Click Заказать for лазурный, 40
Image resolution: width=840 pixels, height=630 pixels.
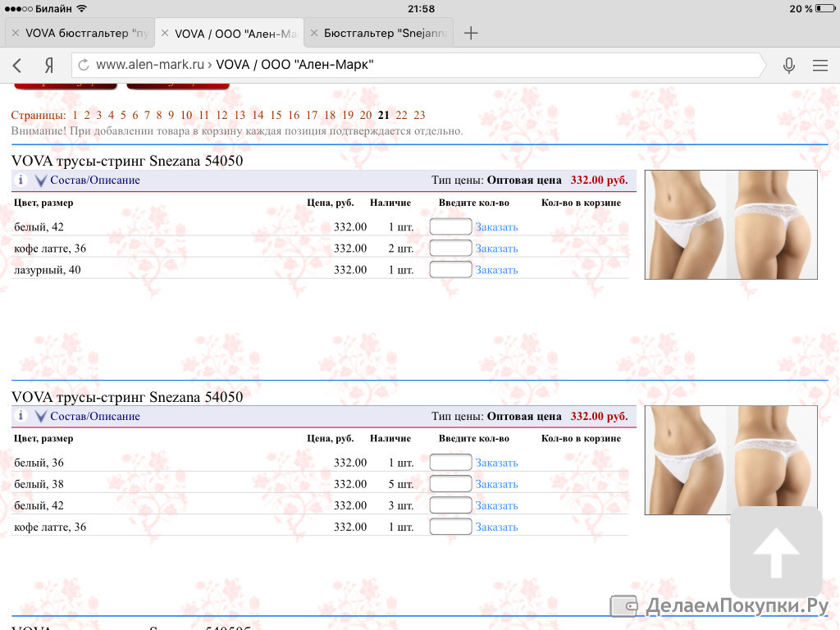click(496, 270)
